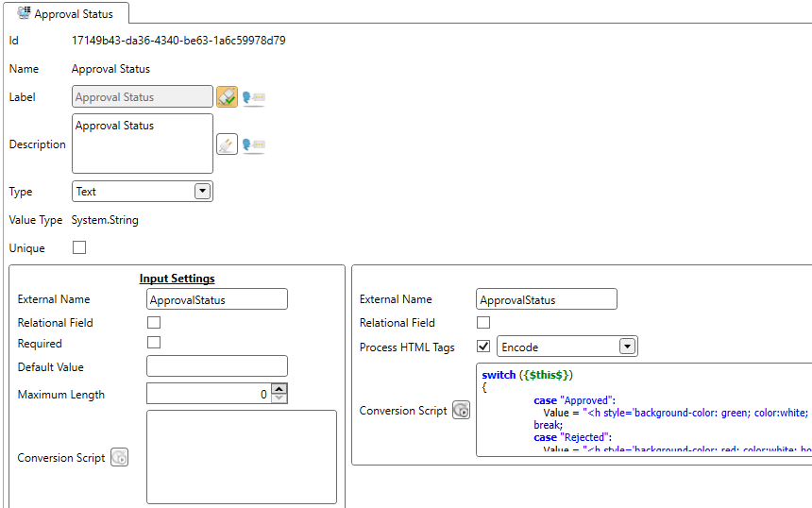This screenshot has width=812, height=508.
Task: Click the Input Settings heading
Action: 178,279
